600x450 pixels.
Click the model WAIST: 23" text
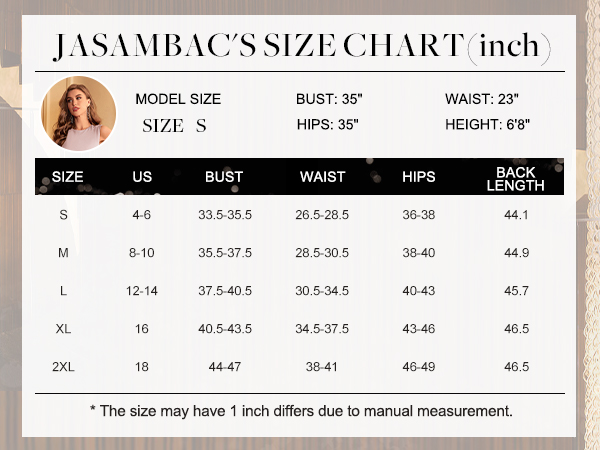tap(482, 99)
